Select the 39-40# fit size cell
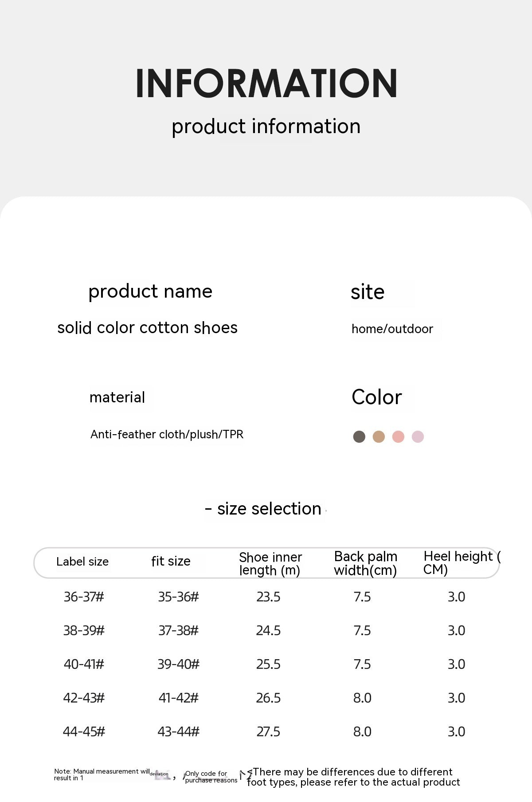The height and width of the screenshot is (802, 532). pyautogui.click(x=178, y=664)
